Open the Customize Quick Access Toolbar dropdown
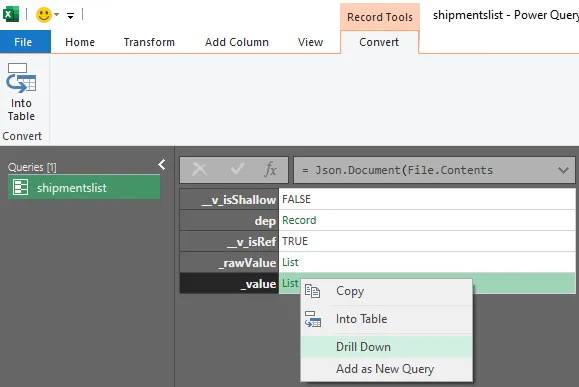 pos(70,16)
